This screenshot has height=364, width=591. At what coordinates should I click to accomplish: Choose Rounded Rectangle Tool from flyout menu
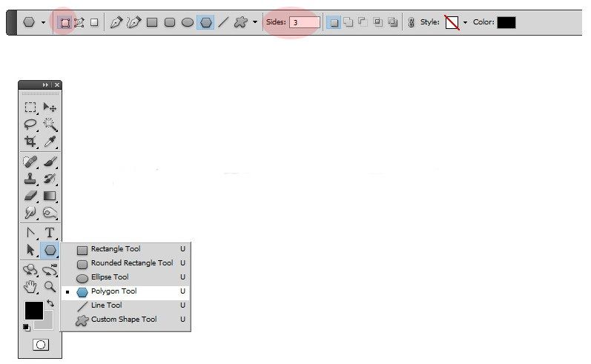point(131,263)
